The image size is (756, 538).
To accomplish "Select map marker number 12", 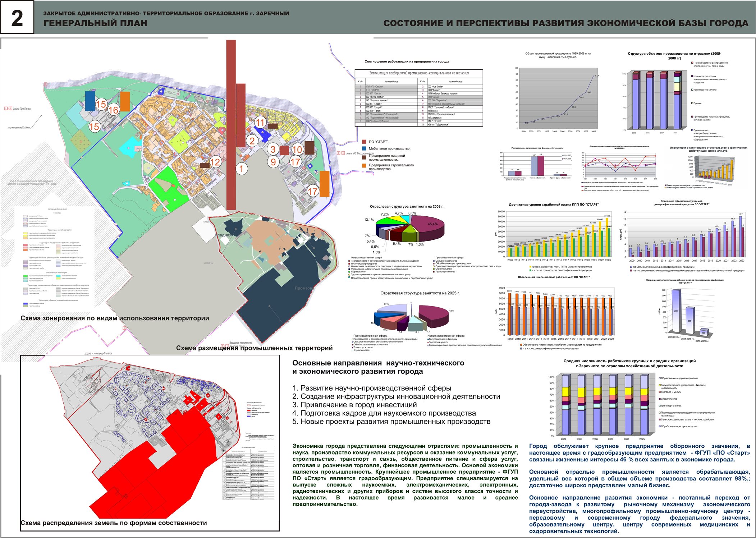I will [215, 162].
